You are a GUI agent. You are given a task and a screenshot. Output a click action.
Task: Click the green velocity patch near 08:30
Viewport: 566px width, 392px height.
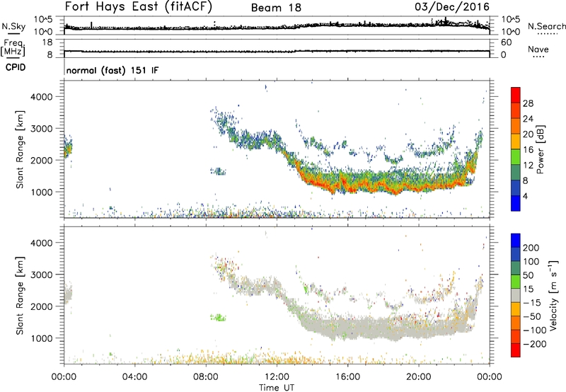[218, 318]
